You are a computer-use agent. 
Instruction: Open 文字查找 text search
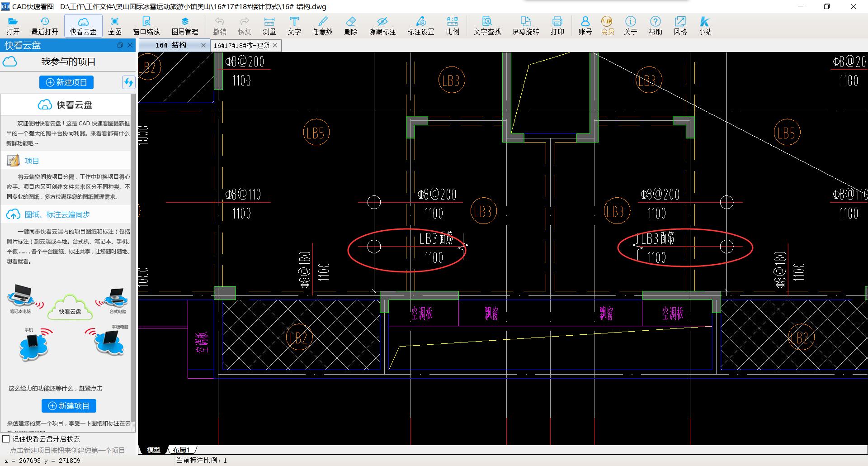click(487, 26)
